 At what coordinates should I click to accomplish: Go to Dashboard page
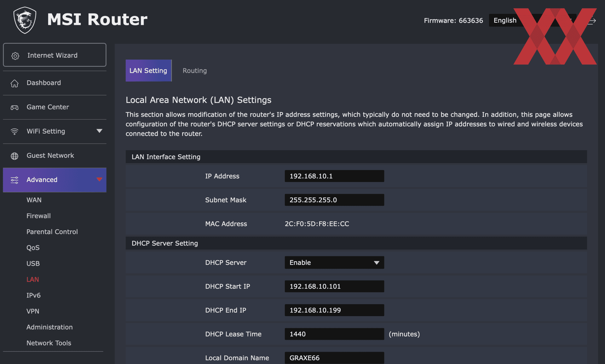pyautogui.click(x=55, y=83)
